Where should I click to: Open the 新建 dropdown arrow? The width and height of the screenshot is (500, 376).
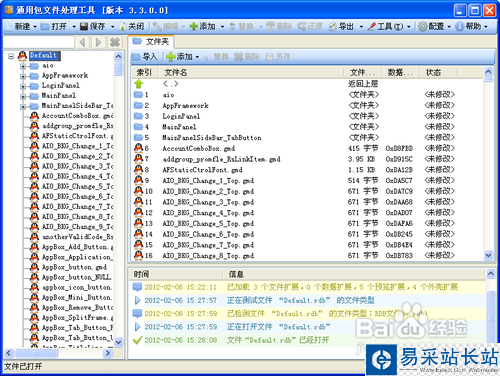(35, 27)
